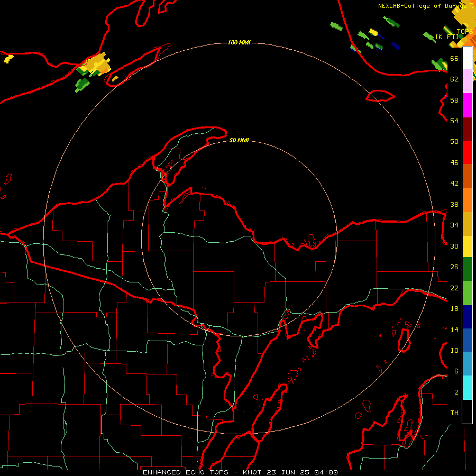Click the "58" value on the legend scale
Image resolution: width=476 pixels, height=476 pixels.
click(454, 100)
